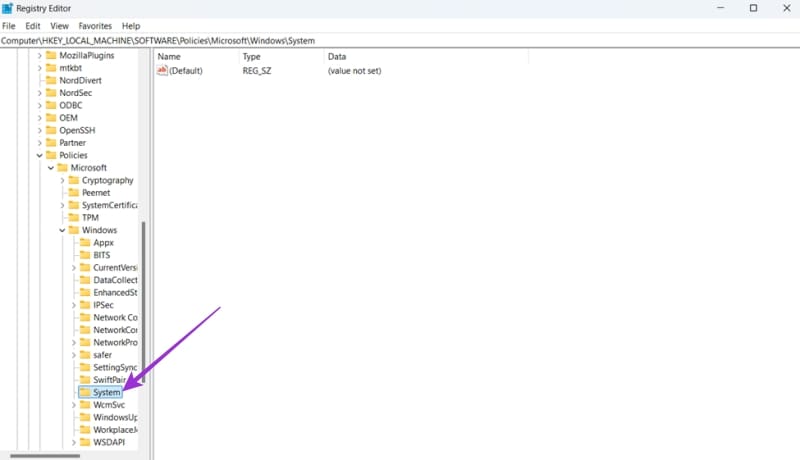Collapse the Microsoft key under Policies
800x460 pixels.
coord(51,168)
